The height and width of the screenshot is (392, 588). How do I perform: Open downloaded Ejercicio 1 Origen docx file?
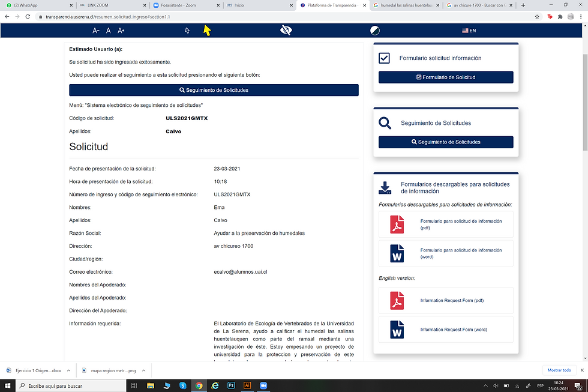(x=34, y=370)
